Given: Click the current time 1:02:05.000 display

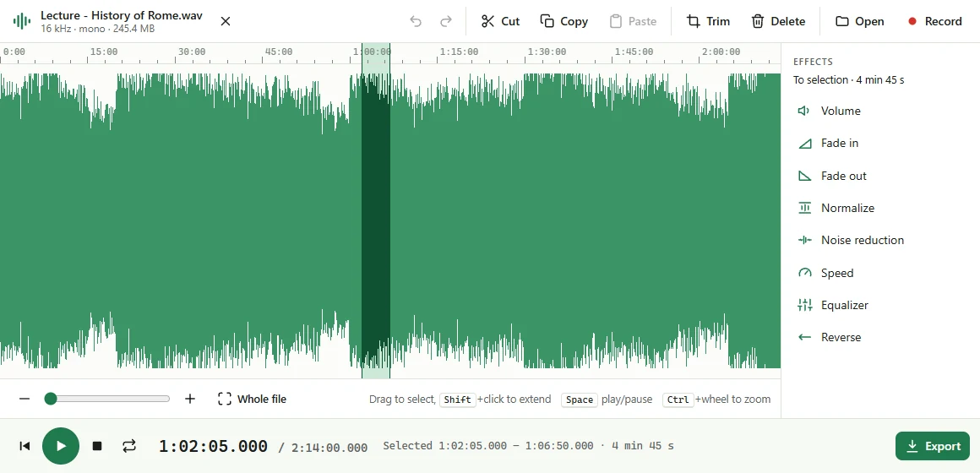Looking at the screenshot, I should click(213, 446).
